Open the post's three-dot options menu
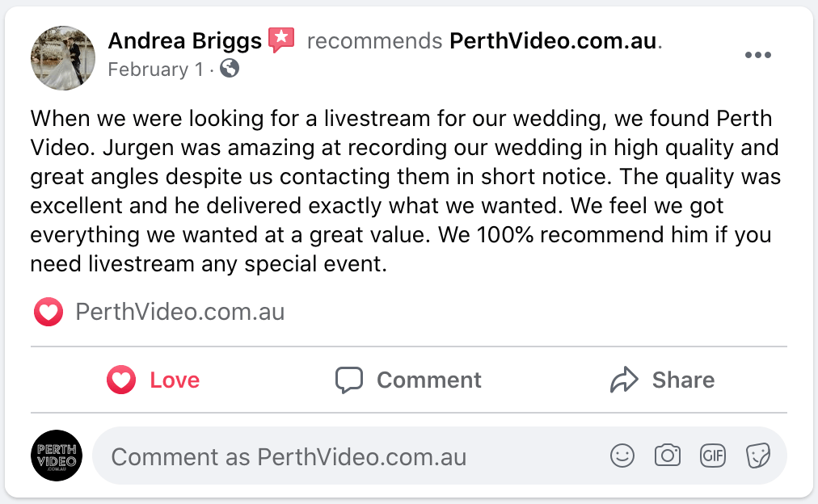 coord(757,55)
